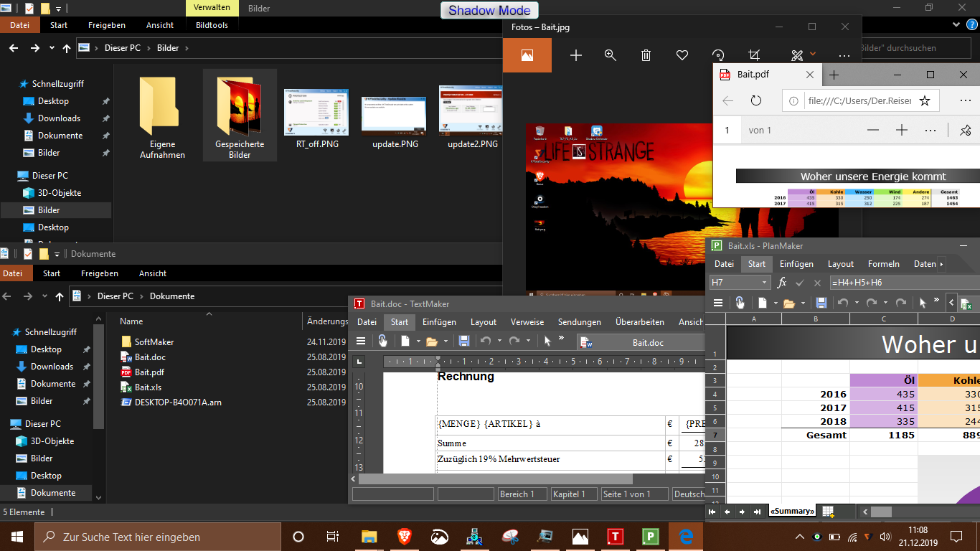
Task: Click the crop icon in Fotos toolbar
Action: coord(754,55)
